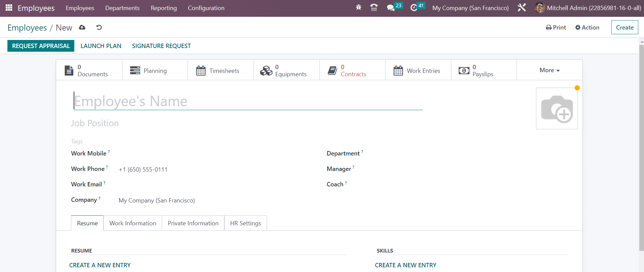Open the chat messages icon
Viewport: 644px width, 272px height.
[390, 8]
